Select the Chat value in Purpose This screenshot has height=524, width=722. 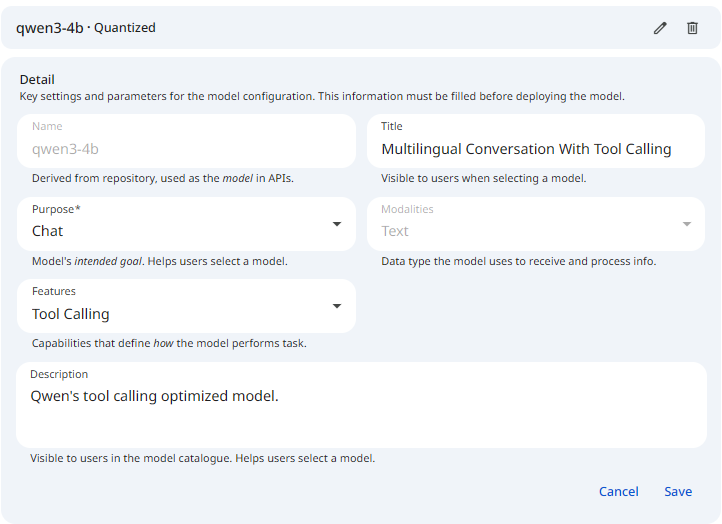pyautogui.click(x=48, y=231)
